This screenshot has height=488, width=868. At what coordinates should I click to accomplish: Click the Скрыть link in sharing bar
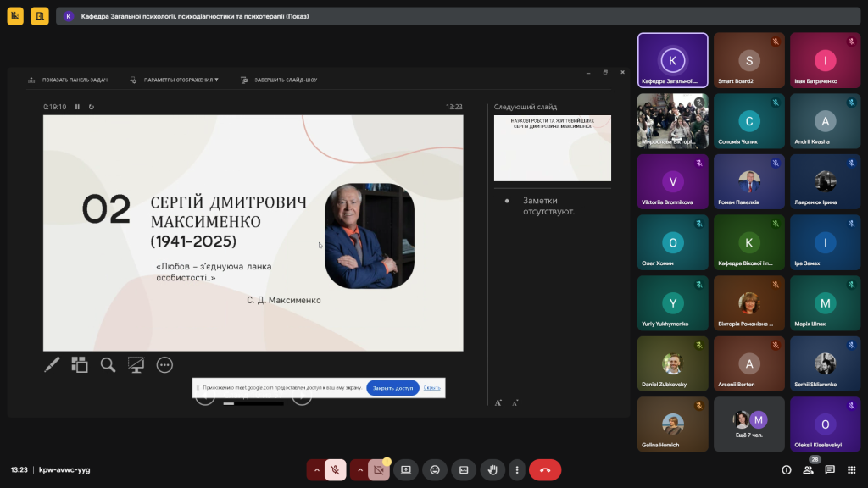(432, 388)
